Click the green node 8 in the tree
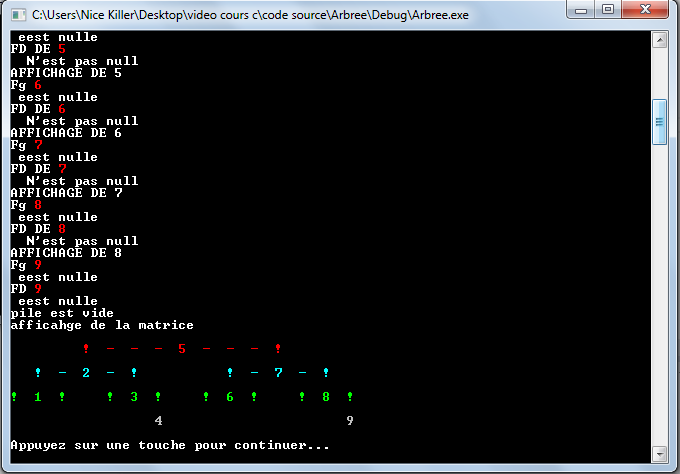 (326, 397)
